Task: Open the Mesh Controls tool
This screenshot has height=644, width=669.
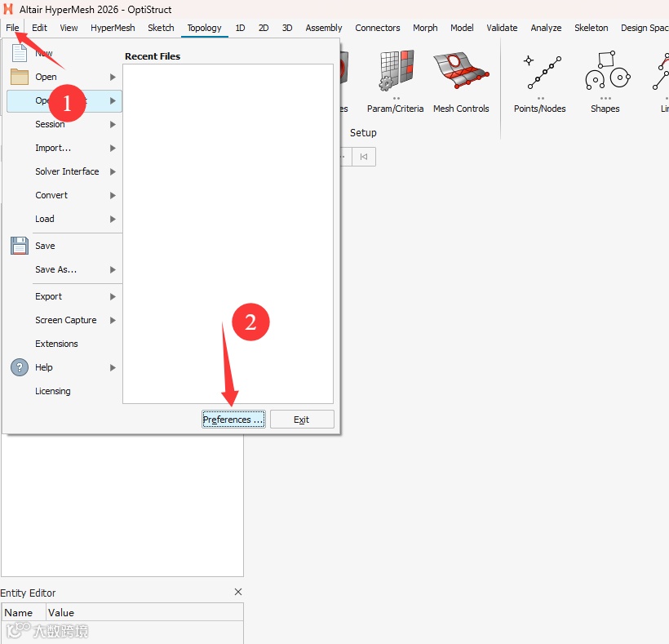Action: (x=461, y=82)
